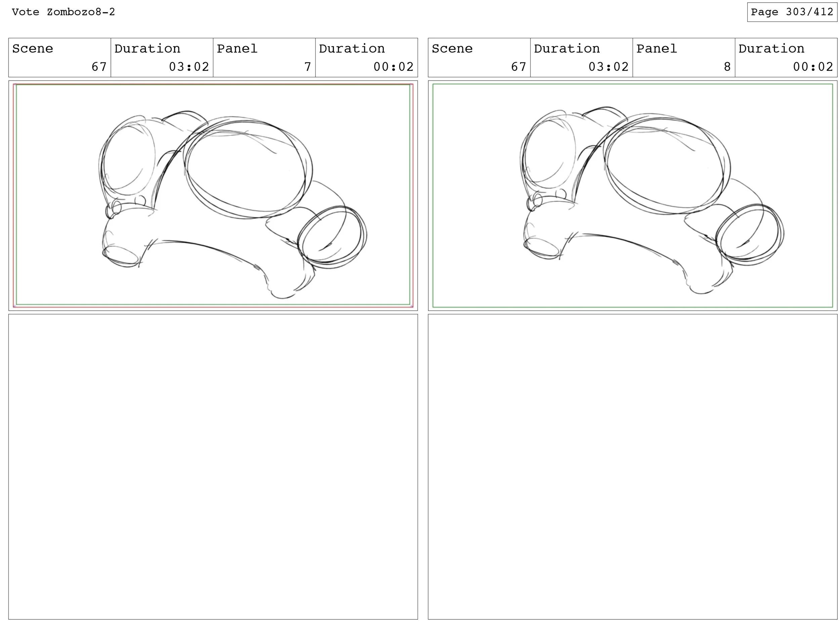Viewport: 840px width, 622px height.
Task: Click the empty notes box under panel 7
Action: 213,467
